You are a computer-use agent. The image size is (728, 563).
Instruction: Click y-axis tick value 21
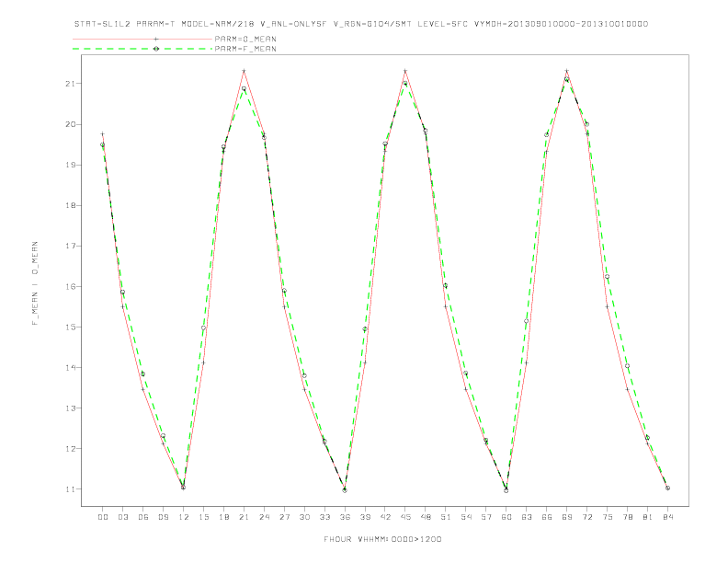tap(71, 84)
